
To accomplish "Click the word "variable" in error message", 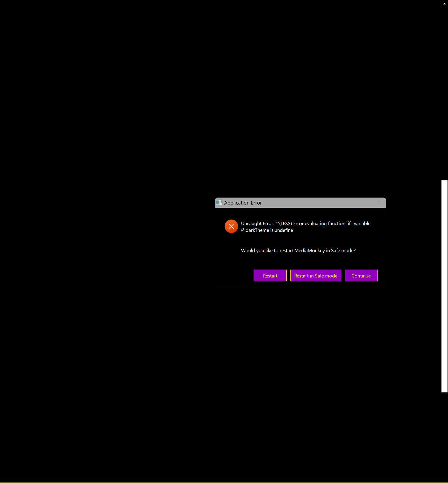I will 362,224.
